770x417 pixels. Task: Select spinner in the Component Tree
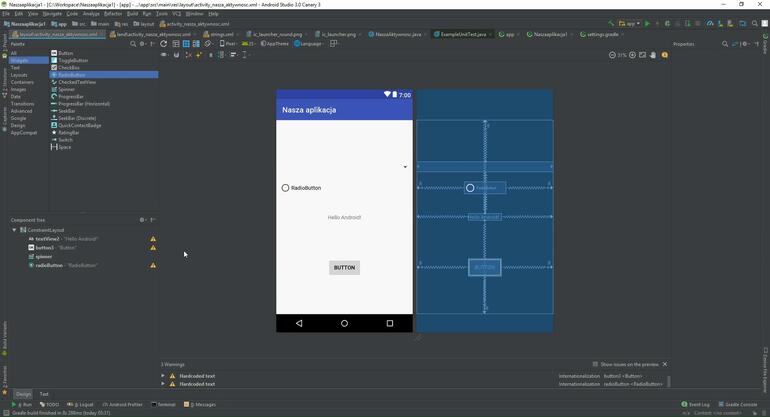click(x=44, y=256)
